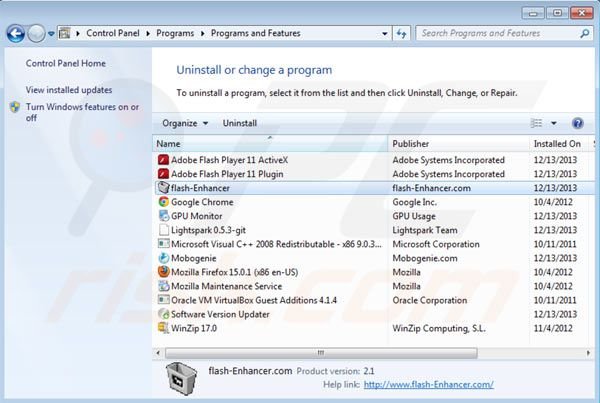Click the Lightspark 0.5.3-git icon
This screenshot has height=403, width=600.
[x=163, y=230]
